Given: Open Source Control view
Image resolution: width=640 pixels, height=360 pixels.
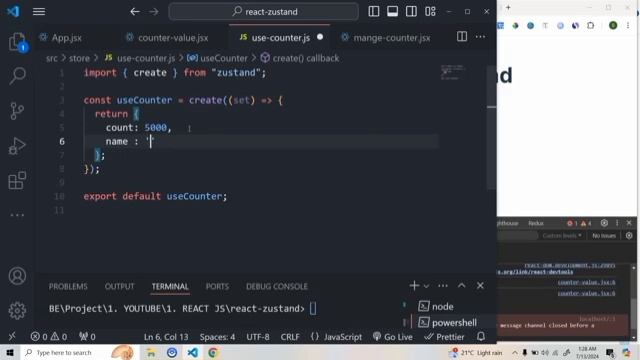Looking at the screenshot, I should (17, 111).
